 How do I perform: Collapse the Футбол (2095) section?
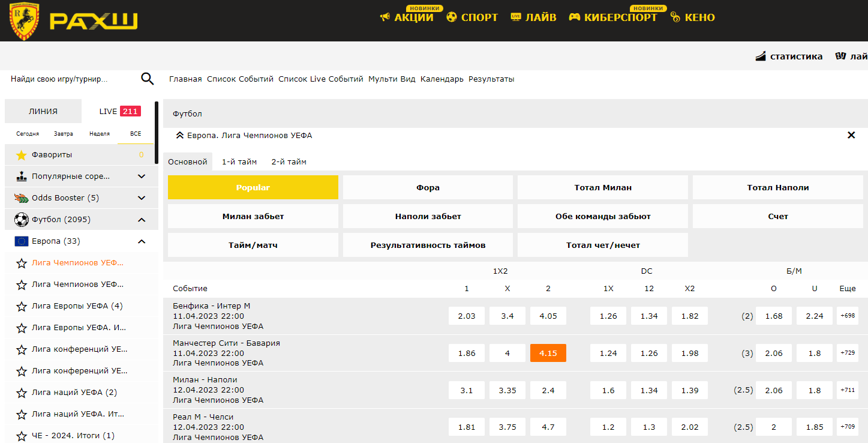[x=142, y=220]
